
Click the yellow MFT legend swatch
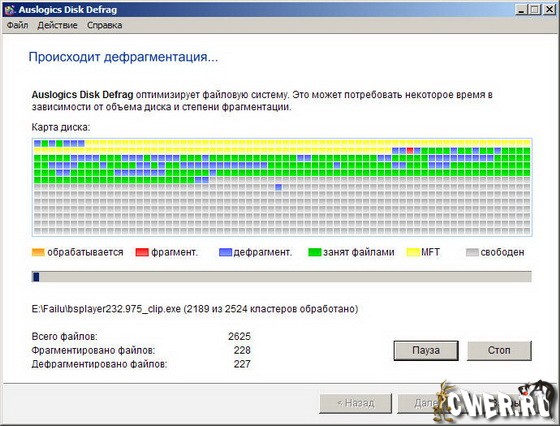[413, 252]
